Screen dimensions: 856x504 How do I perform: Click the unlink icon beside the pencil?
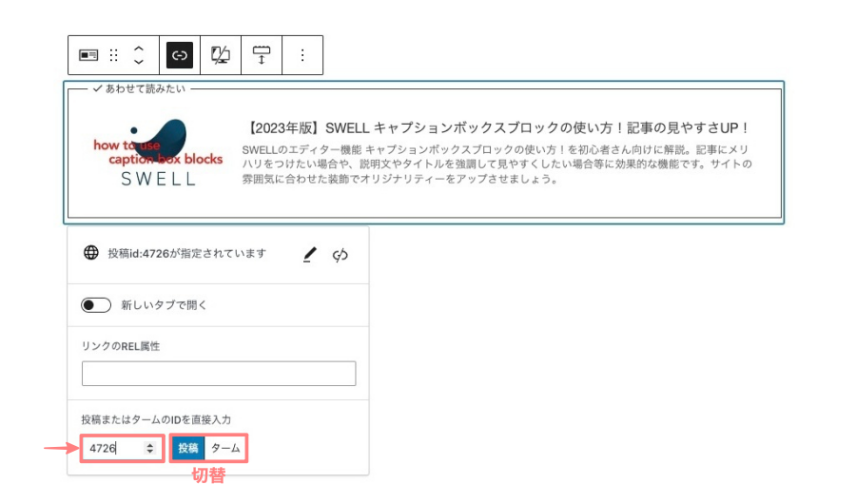tap(340, 255)
